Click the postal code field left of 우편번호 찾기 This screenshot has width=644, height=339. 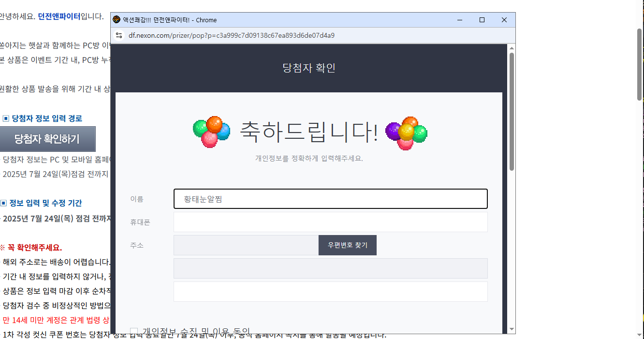[x=246, y=245]
